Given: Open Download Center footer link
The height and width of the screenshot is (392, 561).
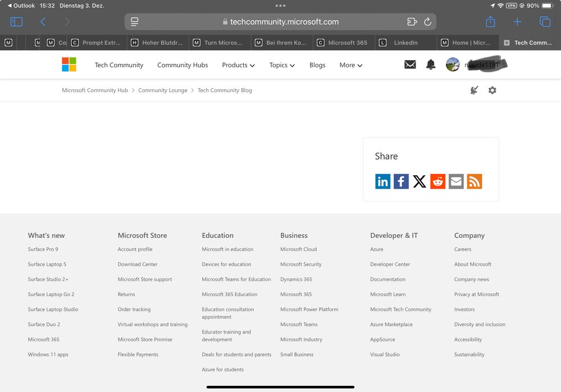Looking at the screenshot, I should pyautogui.click(x=138, y=264).
